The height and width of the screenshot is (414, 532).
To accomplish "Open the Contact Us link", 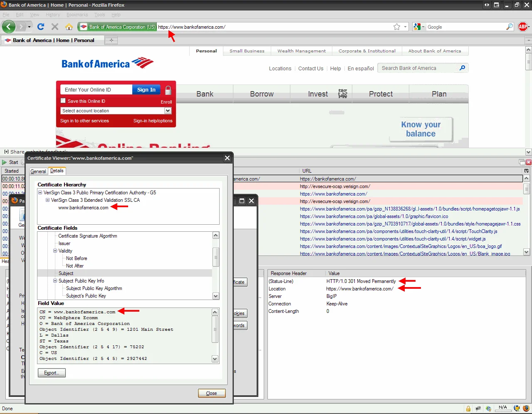I will tap(311, 69).
